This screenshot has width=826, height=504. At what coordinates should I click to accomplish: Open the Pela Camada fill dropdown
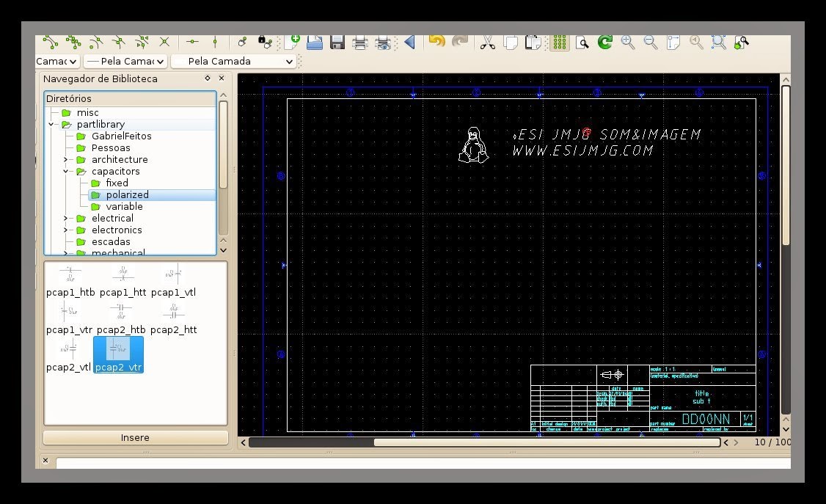click(233, 61)
